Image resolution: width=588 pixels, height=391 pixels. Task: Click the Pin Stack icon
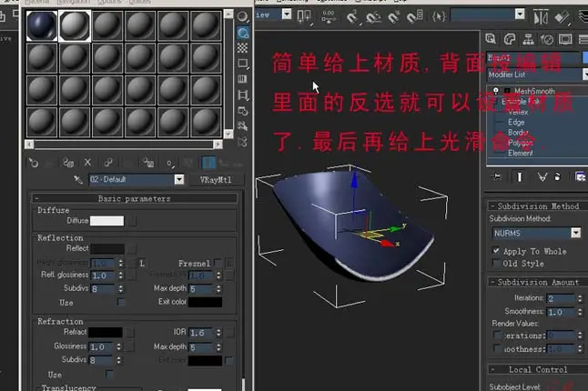(x=498, y=176)
